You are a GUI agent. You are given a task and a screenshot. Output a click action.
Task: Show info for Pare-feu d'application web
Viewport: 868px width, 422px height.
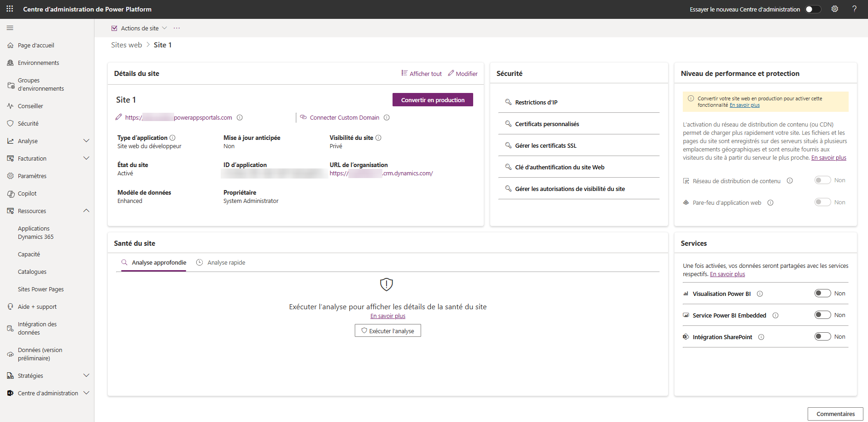pyautogui.click(x=770, y=202)
